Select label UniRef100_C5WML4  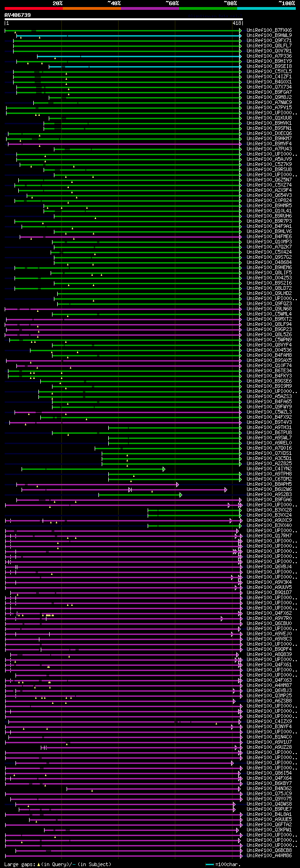click(x=269, y=314)
